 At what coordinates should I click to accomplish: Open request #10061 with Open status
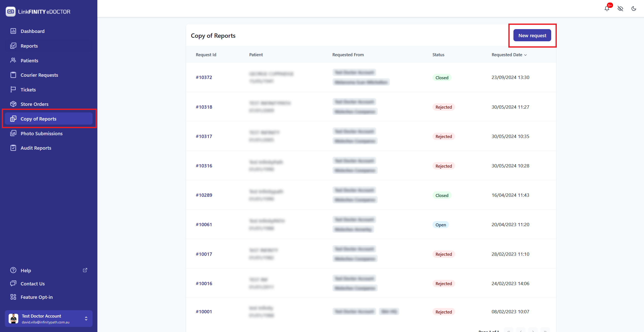tap(204, 224)
